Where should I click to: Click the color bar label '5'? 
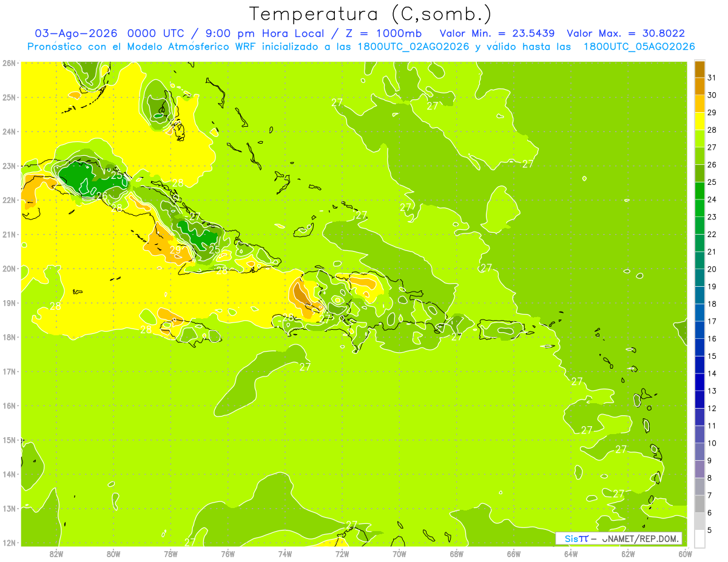tap(710, 530)
